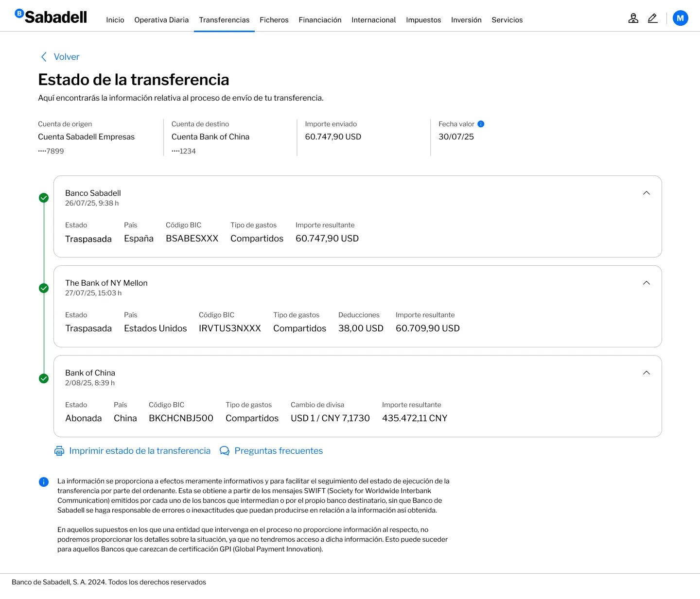
Task: Open the Internacional menu
Action: pos(374,20)
